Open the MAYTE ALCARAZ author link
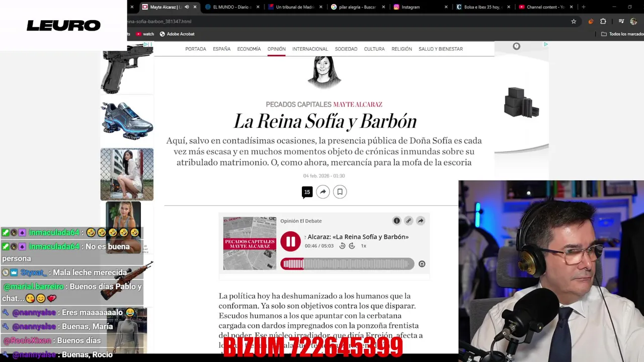 (358, 105)
